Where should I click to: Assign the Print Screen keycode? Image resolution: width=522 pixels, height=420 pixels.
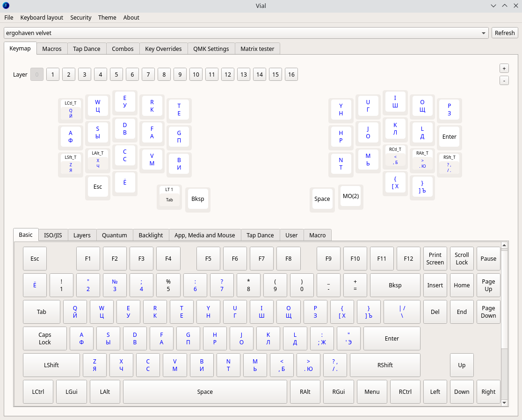(x=435, y=258)
